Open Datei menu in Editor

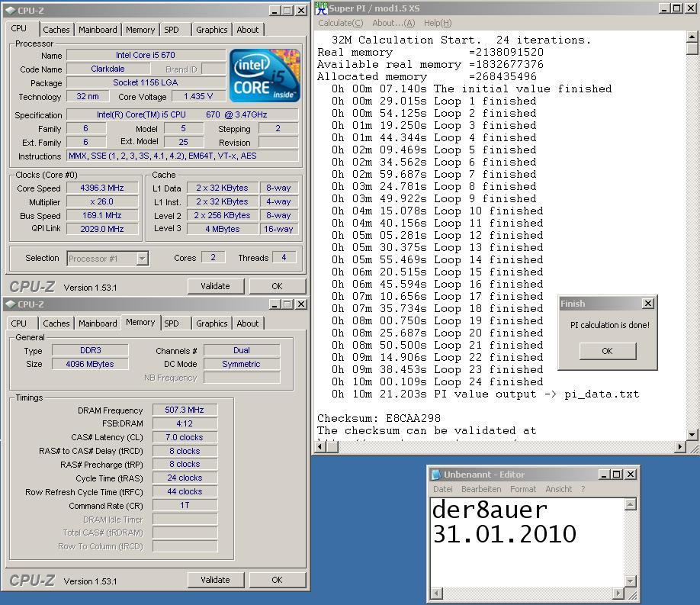443,489
